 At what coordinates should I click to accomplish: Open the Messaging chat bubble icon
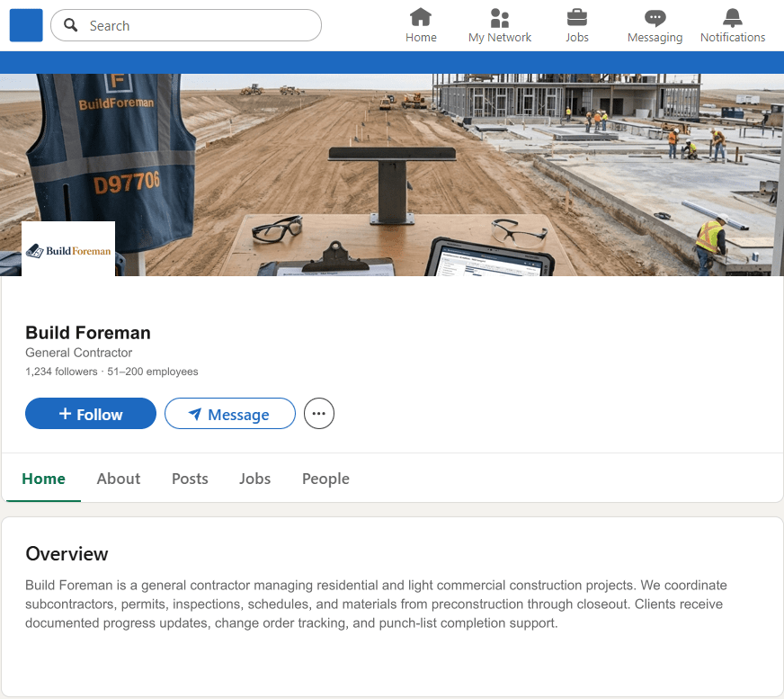[655, 18]
